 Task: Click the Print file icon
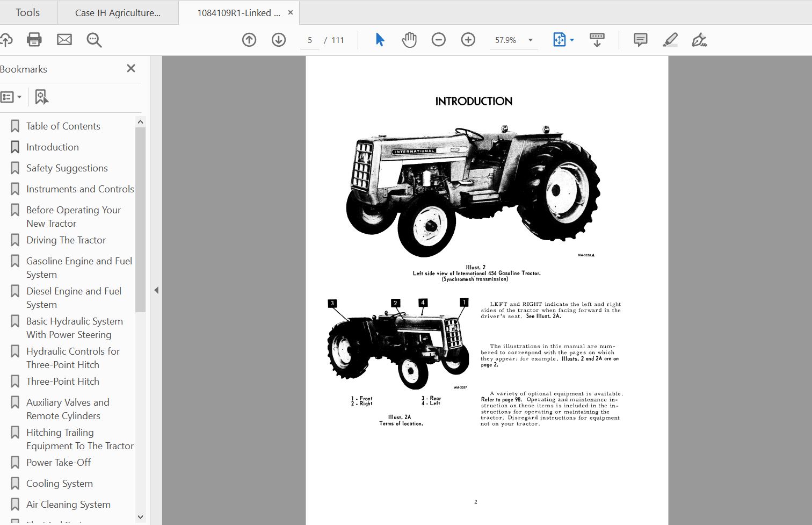click(34, 40)
